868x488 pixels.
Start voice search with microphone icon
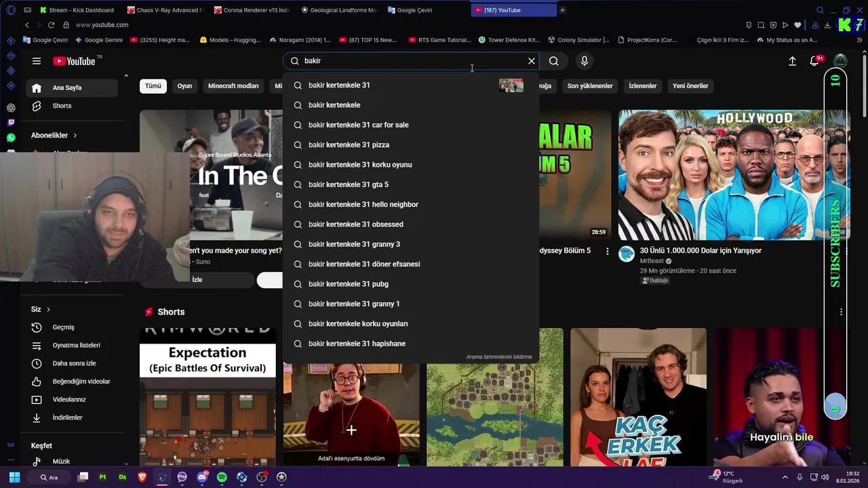pyautogui.click(x=585, y=61)
